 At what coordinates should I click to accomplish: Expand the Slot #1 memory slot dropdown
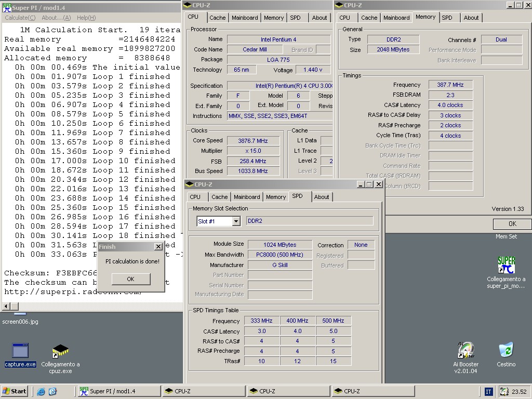tap(236, 221)
